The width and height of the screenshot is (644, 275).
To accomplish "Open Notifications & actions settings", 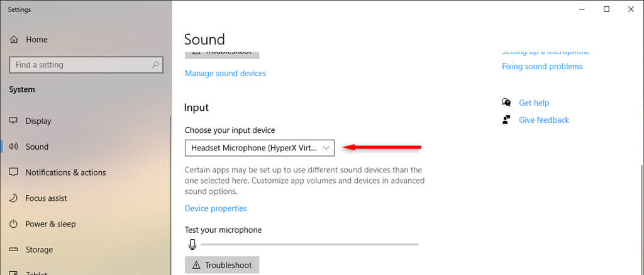I will click(x=65, y=172).
